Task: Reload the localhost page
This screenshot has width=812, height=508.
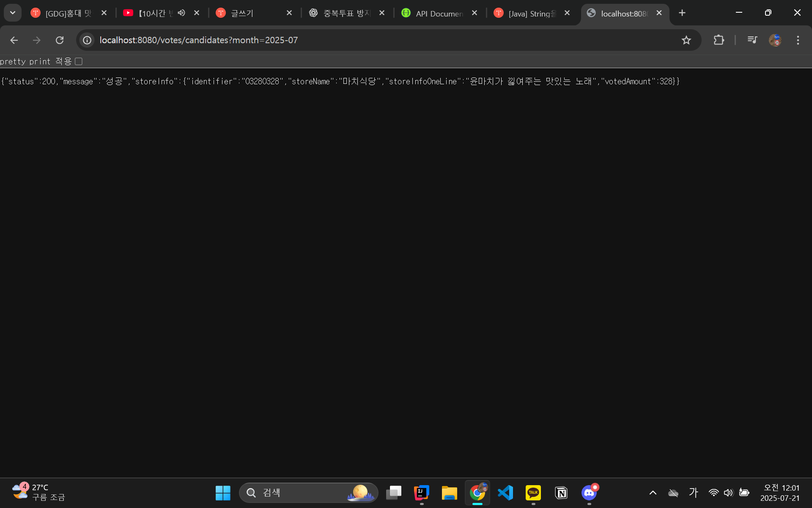Action: pos(60,40)
